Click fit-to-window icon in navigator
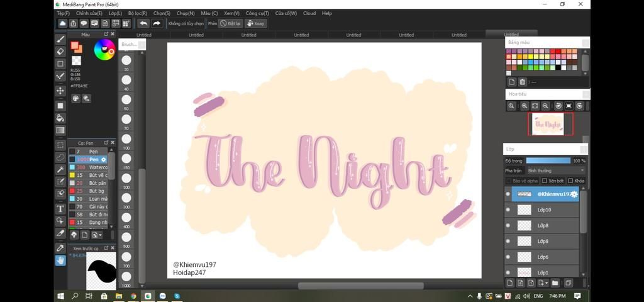Screen dimensions: 644x302 535,106
